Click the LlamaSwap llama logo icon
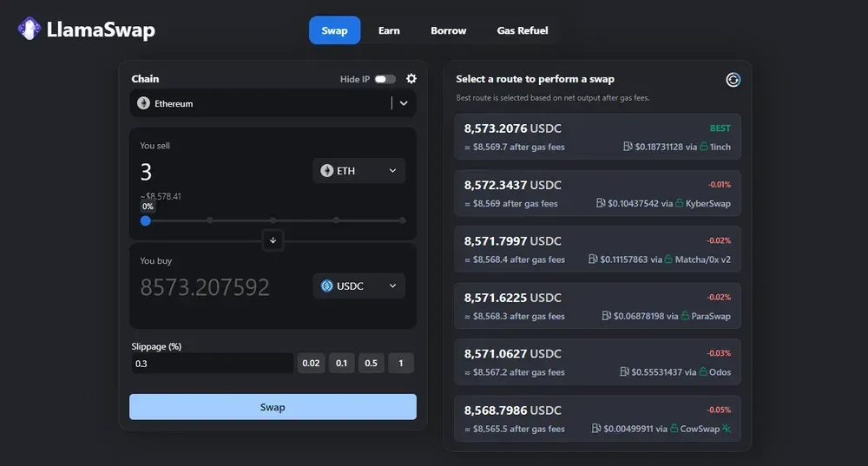The image size is (868, 466). tap(30, 29)
